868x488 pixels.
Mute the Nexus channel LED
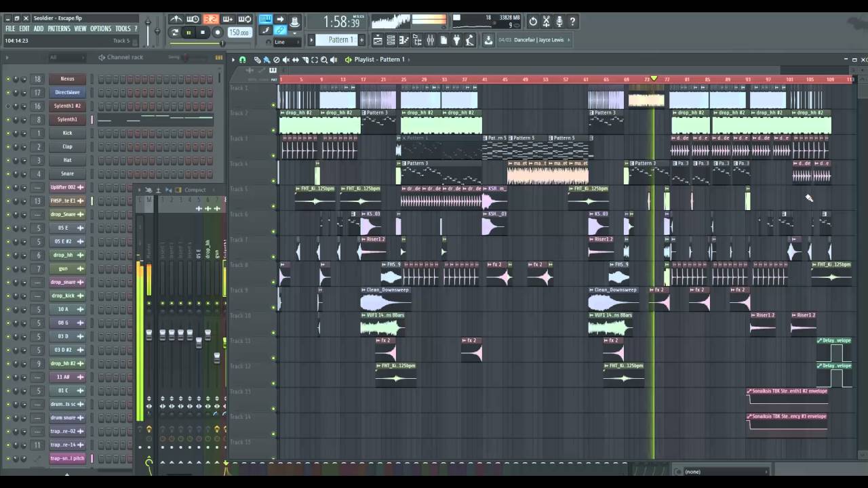pyautogui.click(x=8, y=79)
